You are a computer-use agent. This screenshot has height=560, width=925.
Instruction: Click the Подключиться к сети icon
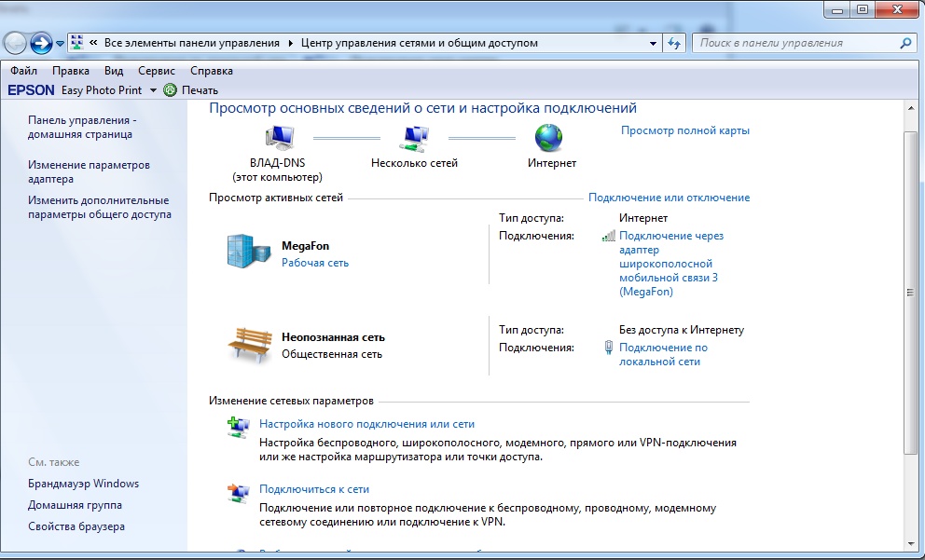point(238,492)
